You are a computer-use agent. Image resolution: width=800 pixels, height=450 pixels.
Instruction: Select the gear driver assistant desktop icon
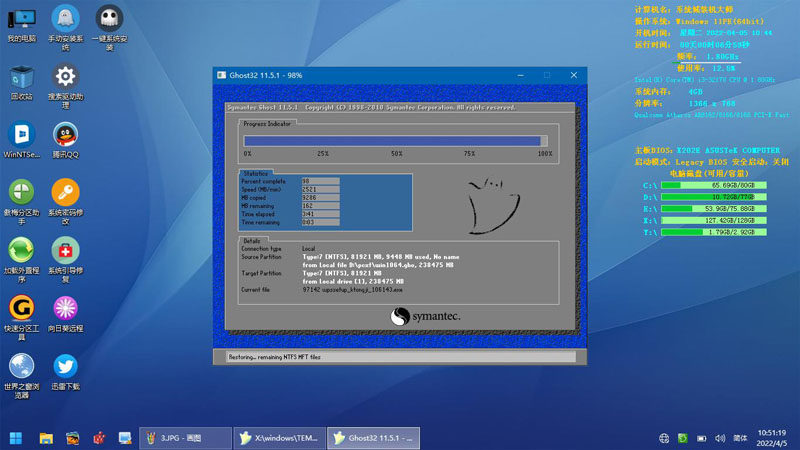point(65,86)
